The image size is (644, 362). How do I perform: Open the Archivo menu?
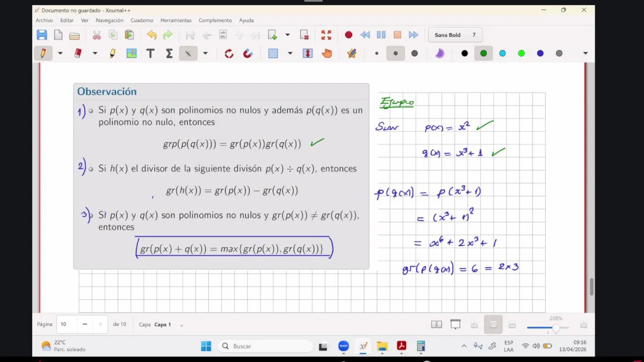pos(44,20)
